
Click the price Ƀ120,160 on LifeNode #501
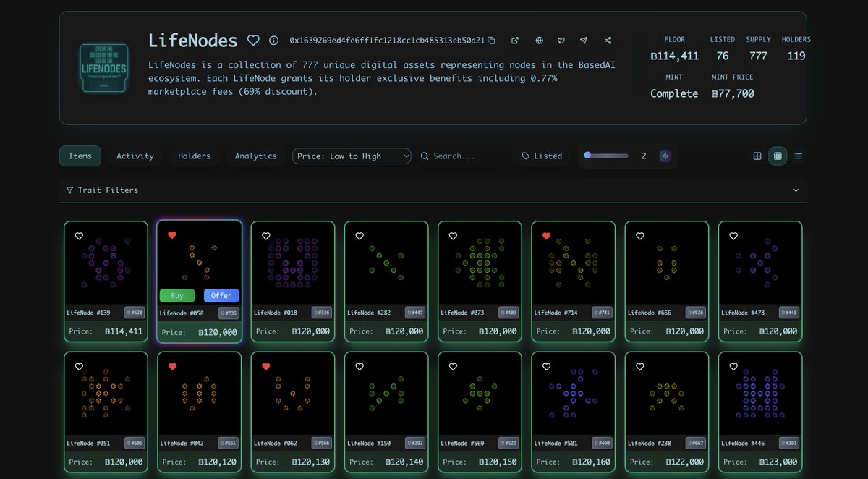591,462
